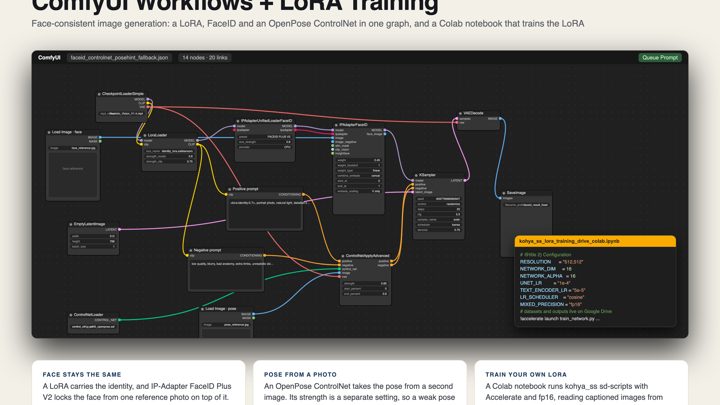Click the TRAIN YOUR OWN LORA card heading
Viewport: 720px width, 405px height.
click(x=526, y=374)
